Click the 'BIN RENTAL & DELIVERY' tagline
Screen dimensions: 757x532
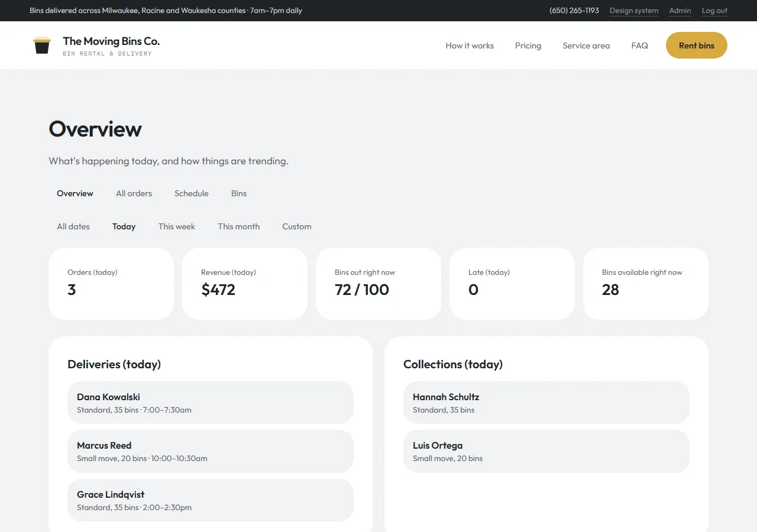[107, 54]
